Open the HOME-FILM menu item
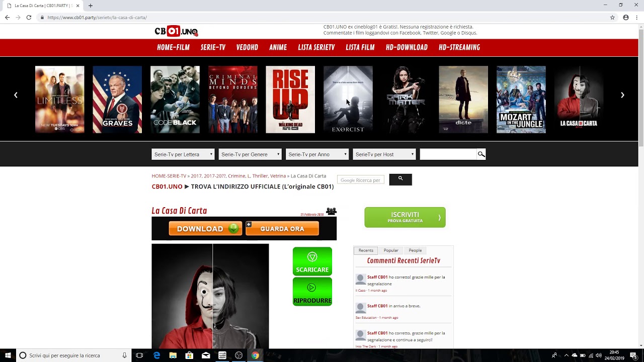Image resolution: width=644 pixels, height=362 pixels. click(x=173, y=47)
